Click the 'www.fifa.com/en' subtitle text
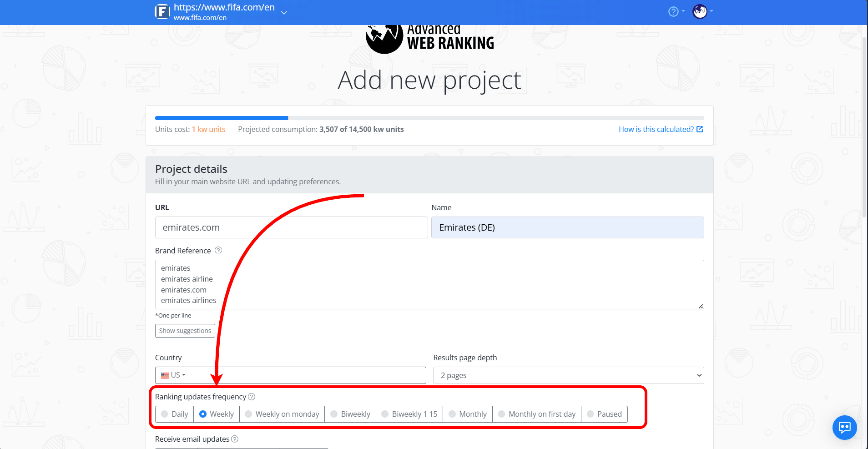Viewport: 868px width, 449px height. [200, 18]
